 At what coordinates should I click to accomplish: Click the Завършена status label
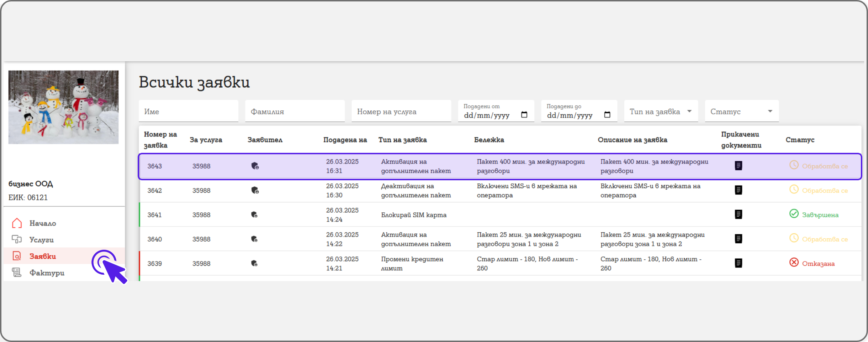(820, 215)
